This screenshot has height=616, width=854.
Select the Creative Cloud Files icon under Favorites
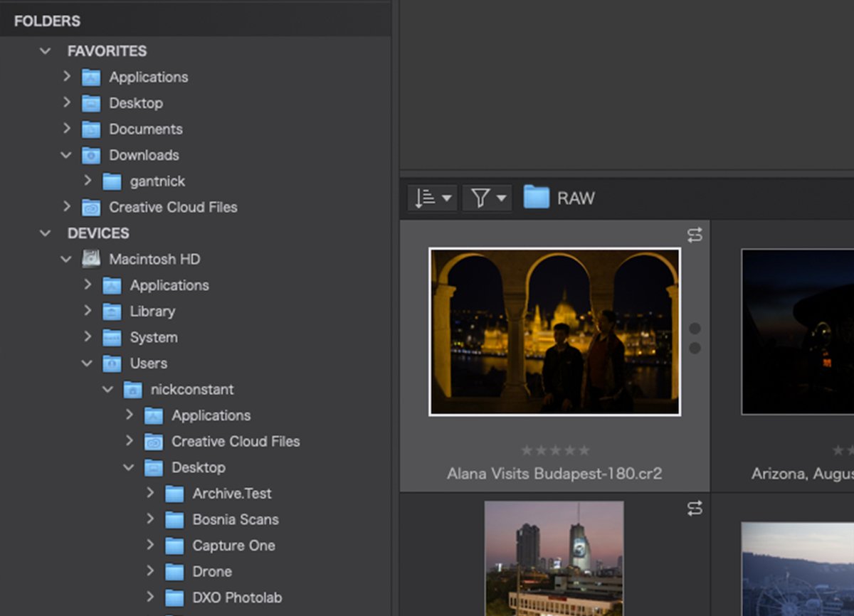click(91, 207)
